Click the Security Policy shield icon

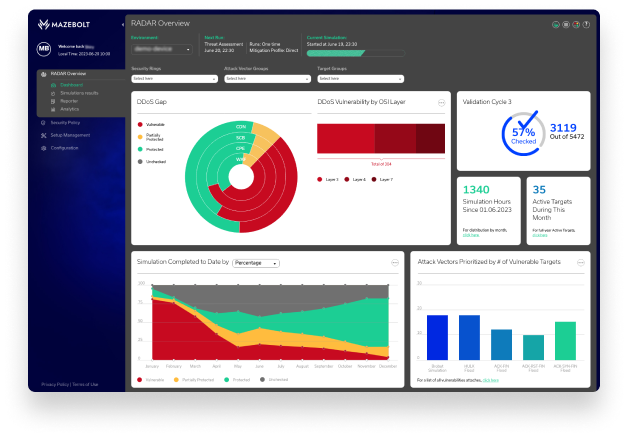(43, 122)
